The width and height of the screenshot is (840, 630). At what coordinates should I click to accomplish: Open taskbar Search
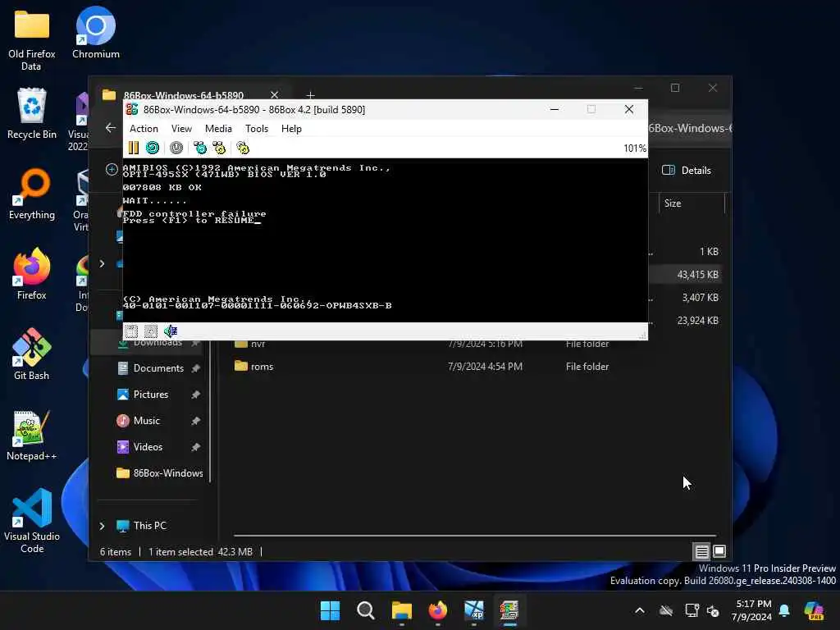tap(366, 610)
